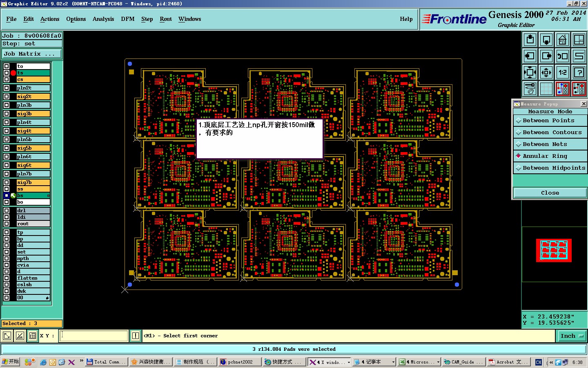
Task: Click the panel overview thumbnail
Action: click(554, 250)
